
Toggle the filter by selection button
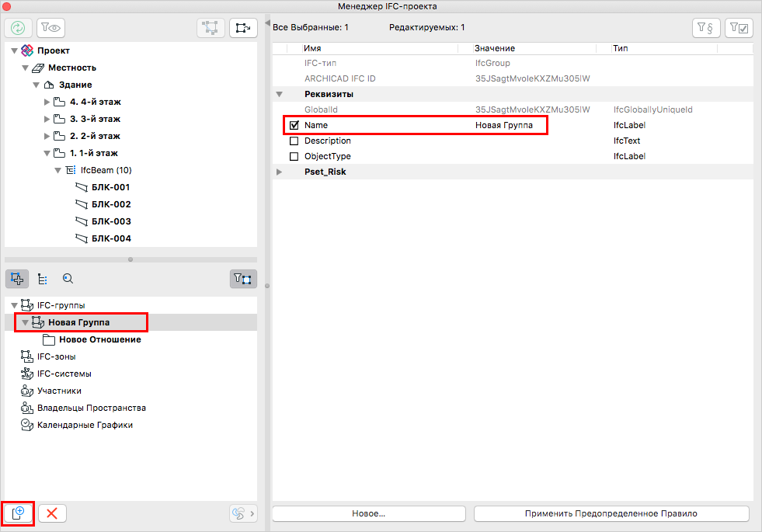point(243,279)
